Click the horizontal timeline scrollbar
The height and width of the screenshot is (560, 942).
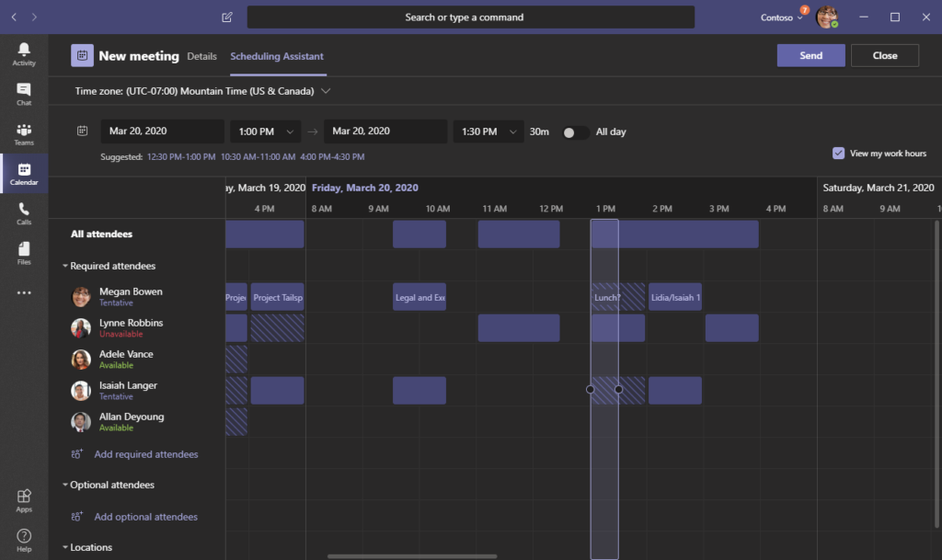[x=412, y=556]
